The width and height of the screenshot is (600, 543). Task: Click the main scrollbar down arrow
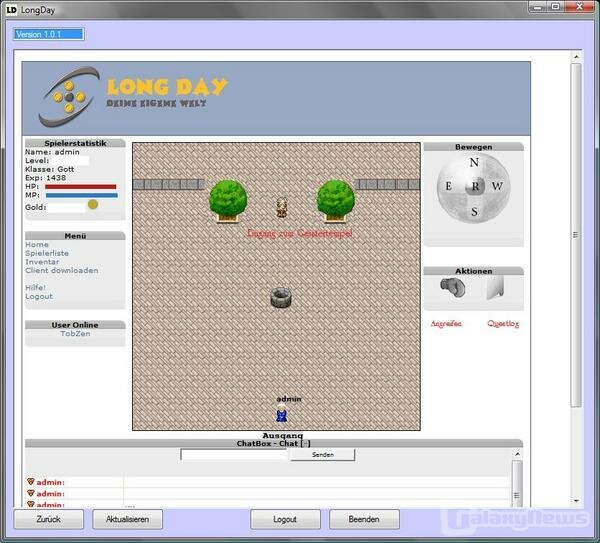[576, 501]
